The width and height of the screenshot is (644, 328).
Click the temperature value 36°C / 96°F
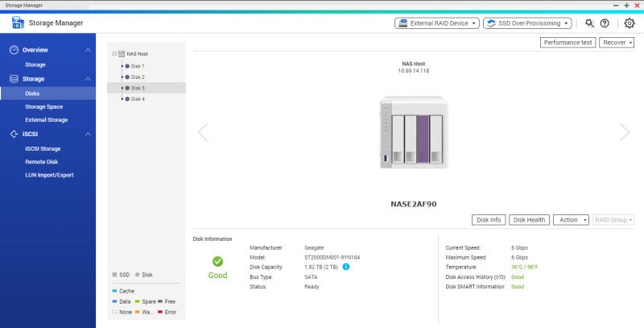click(x=525, y=268)
